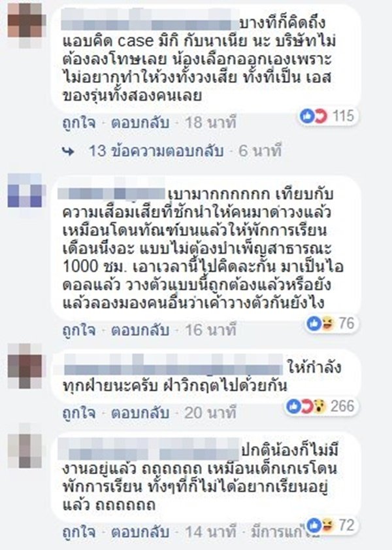Screen dimensions: 392x550
Task: Like the comment posted 18 นาที ago
Action: click(79, 123)
